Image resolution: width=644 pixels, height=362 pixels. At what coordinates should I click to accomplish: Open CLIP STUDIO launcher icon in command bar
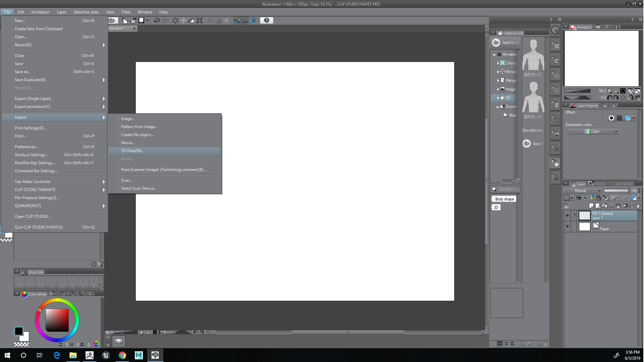[x=112, y=20]
